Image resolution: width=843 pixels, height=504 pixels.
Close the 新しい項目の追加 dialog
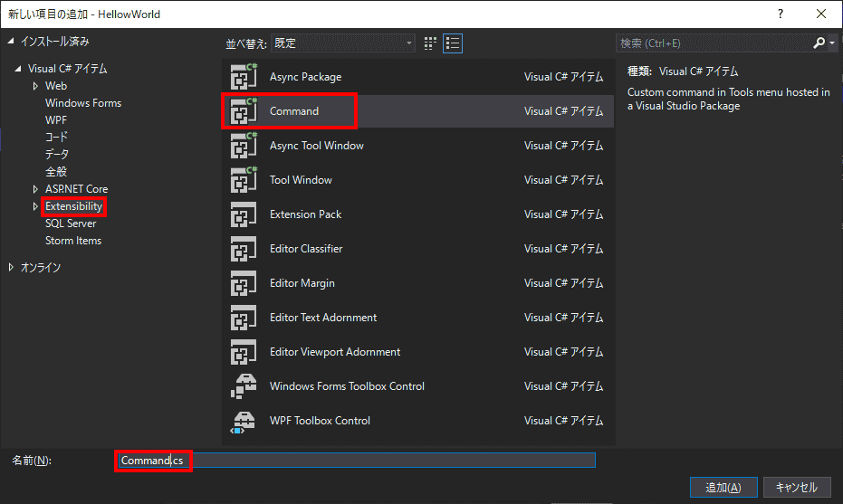pos(821,14)
